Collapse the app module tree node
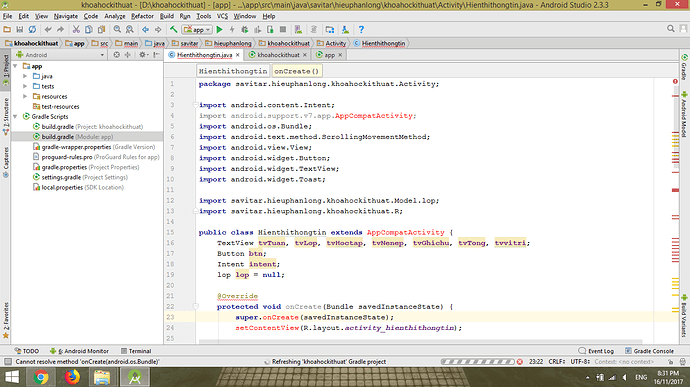This screenshot has height=387, width=690. tap(15, 66)
